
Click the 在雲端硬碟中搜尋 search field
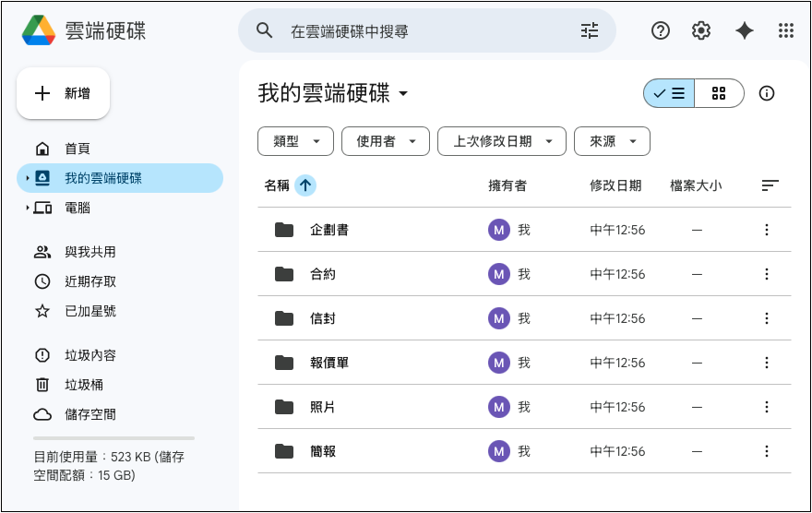coord(424,31)
